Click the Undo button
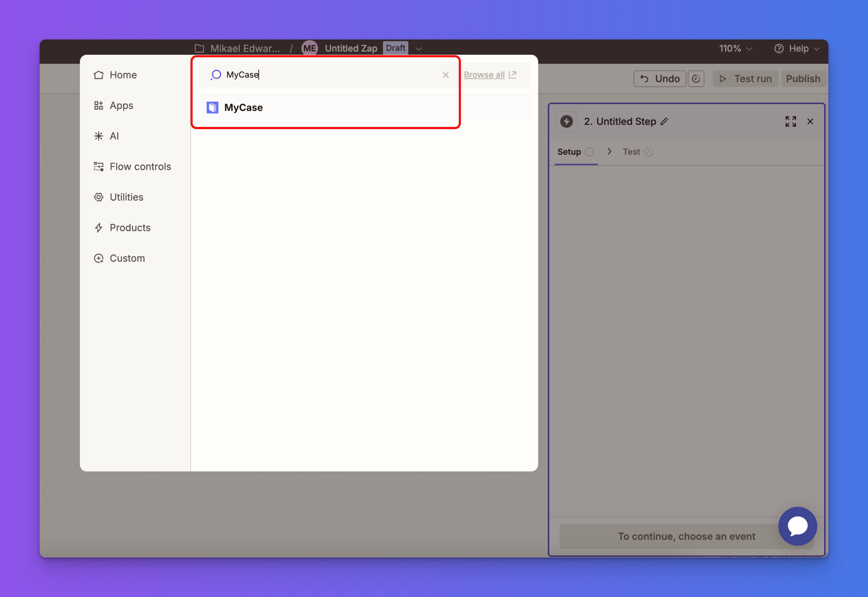 (660, 79)
